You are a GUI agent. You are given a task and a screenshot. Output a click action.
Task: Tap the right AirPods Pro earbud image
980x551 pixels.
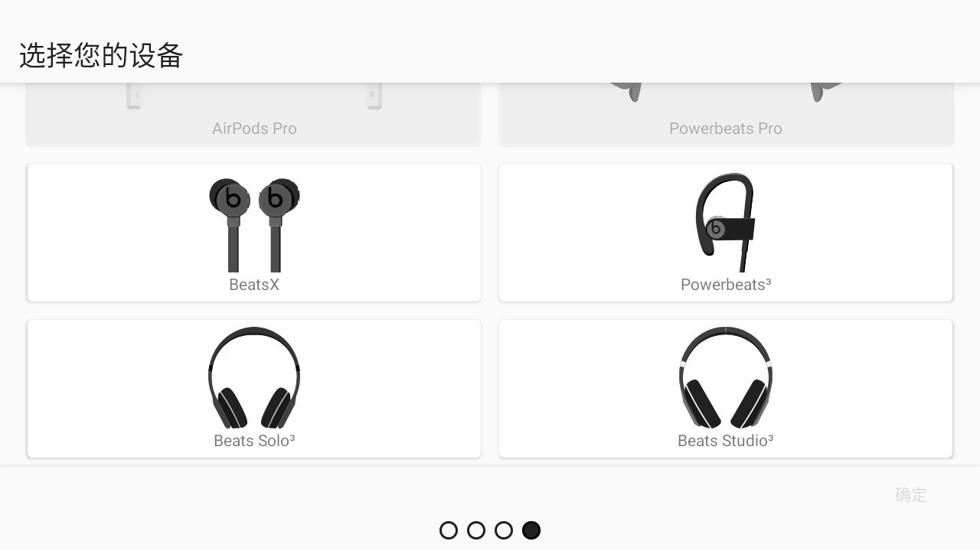(x=374, y=96)
